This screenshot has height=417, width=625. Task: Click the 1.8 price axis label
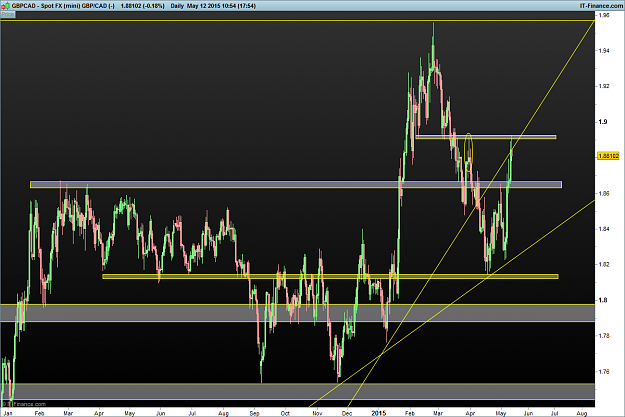click(602, 300)
